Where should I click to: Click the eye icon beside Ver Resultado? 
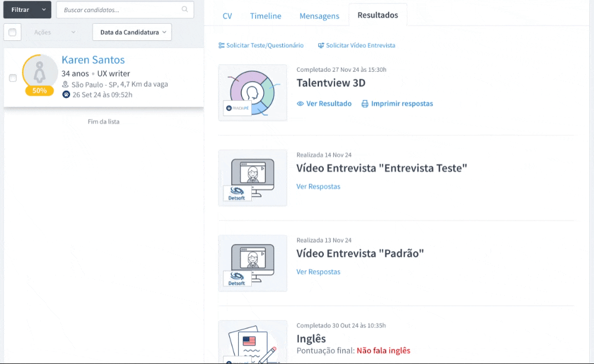[x=300, y=104]
